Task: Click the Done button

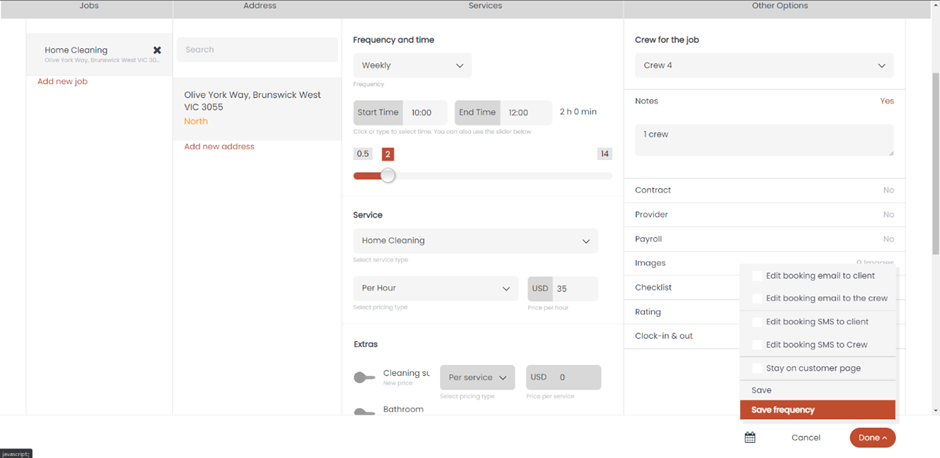Action: (x=872, y=437)
